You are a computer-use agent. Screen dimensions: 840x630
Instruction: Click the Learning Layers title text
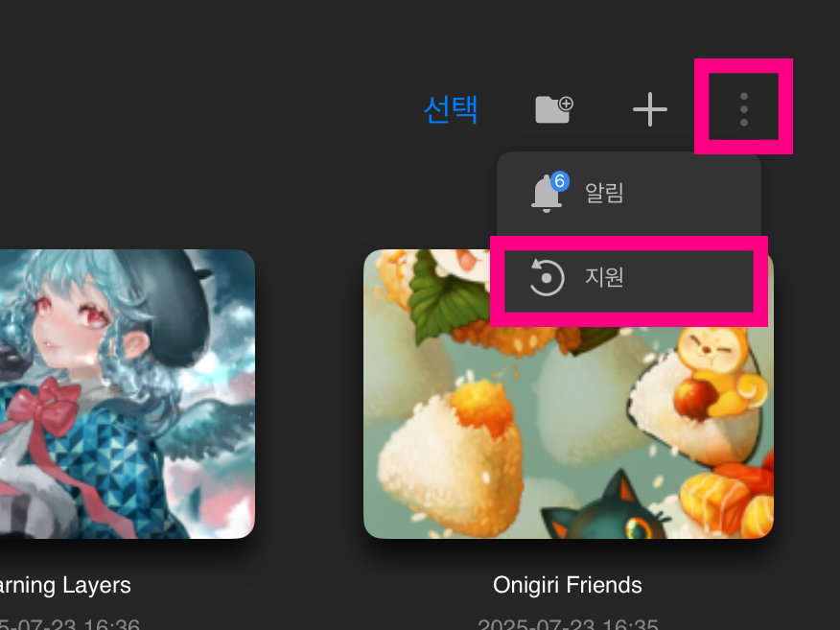(65, 585)
